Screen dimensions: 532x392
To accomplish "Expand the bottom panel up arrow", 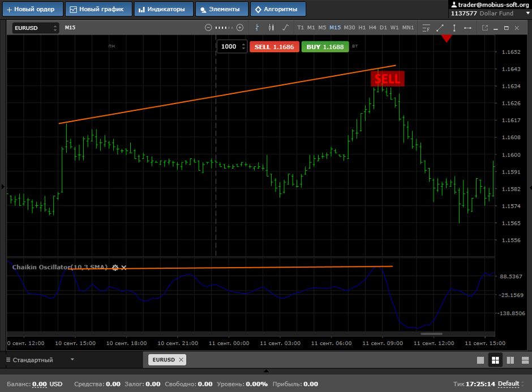I will pyautogui.click(x=267, y=371).
